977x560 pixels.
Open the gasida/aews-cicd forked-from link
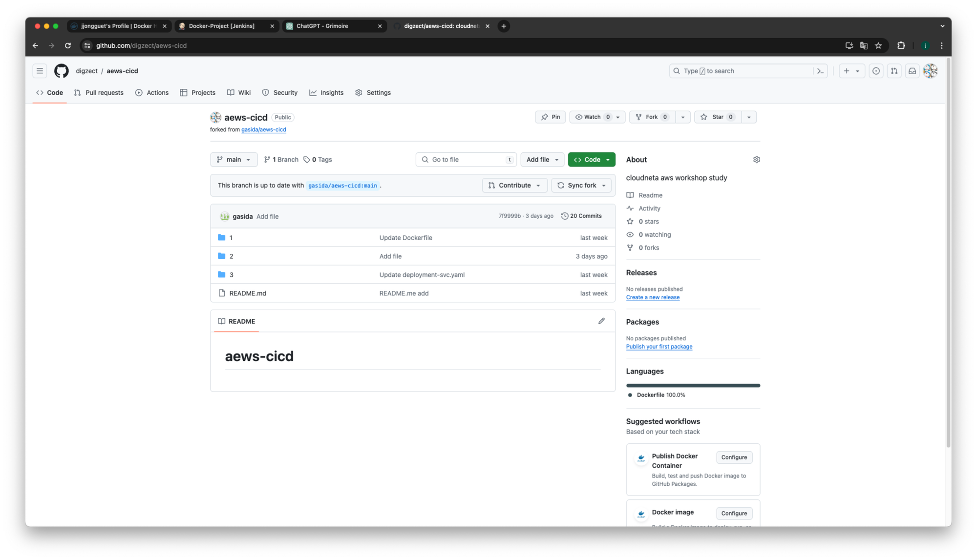pos(263,130)
